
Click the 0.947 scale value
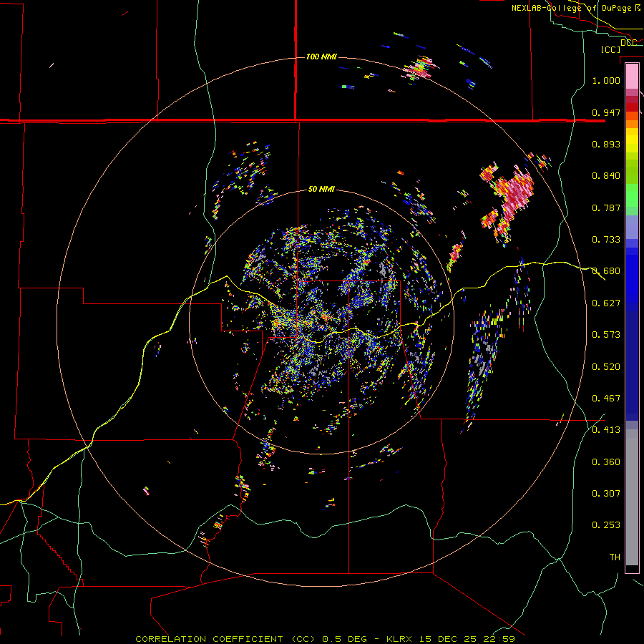pos(606,112)
